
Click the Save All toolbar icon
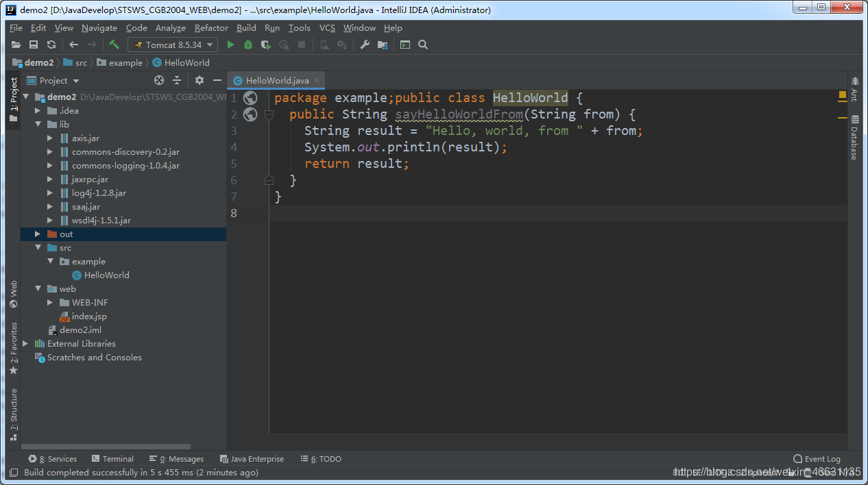pos(34,45)
